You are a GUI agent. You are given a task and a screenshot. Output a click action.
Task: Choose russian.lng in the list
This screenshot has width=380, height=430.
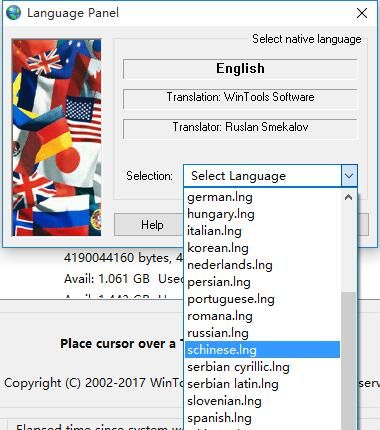coord(262,333)
